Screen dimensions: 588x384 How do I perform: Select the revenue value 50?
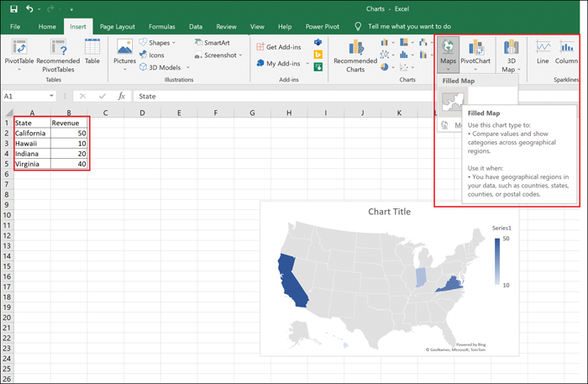(69, 133)
